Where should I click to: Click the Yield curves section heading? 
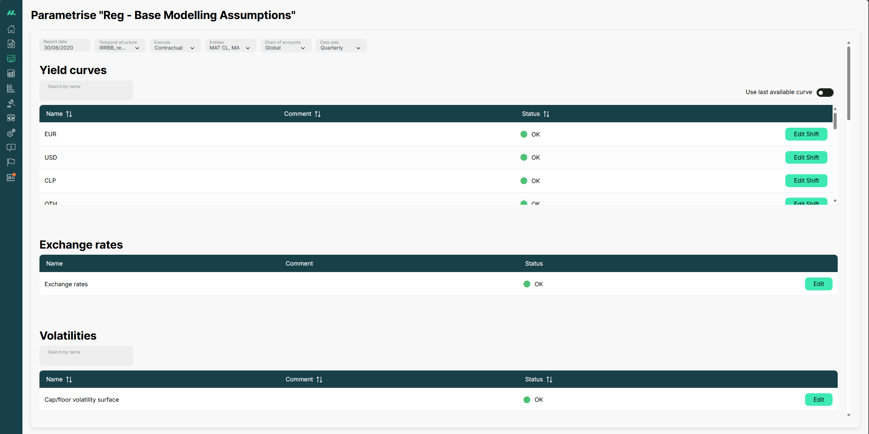coord(73,70)
